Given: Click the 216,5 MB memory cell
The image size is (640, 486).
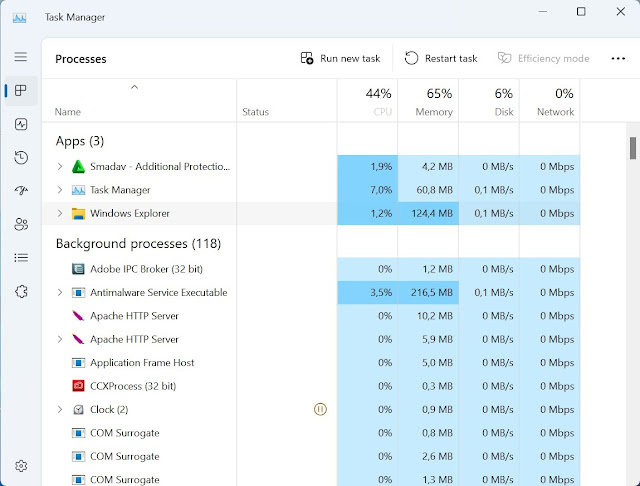Looking at the screenshot, I should (x=428, y=292).
